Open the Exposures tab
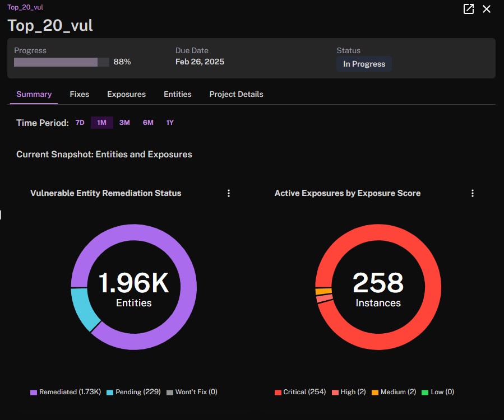Viewport: 504px width, 420px height. [126, 94]
